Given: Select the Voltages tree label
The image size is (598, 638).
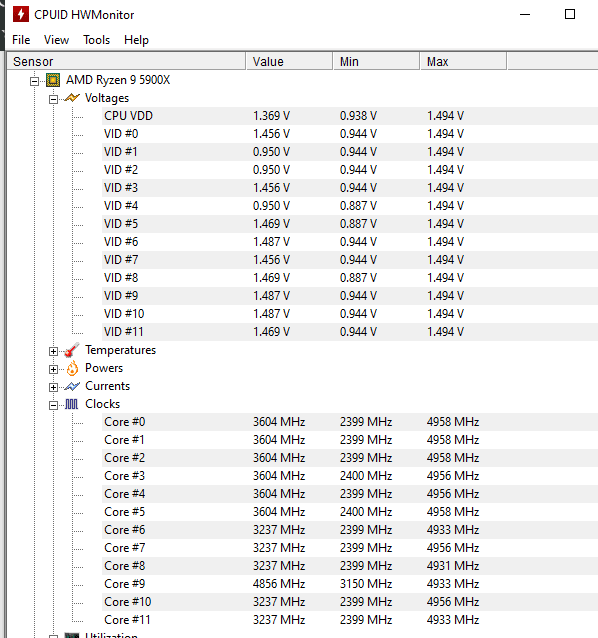Looking at the screenshot, I should click(x=107, y=98).
